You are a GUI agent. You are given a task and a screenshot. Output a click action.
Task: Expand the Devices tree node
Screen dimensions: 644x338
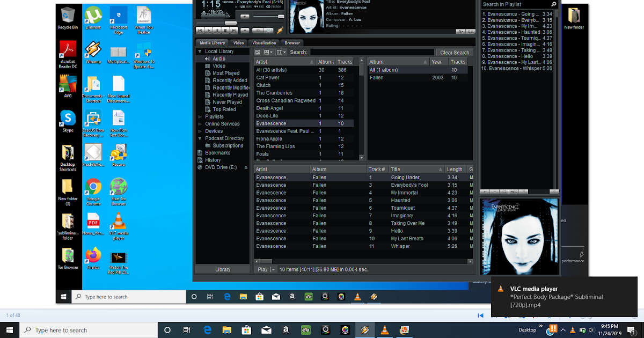[x=200, y=131]
